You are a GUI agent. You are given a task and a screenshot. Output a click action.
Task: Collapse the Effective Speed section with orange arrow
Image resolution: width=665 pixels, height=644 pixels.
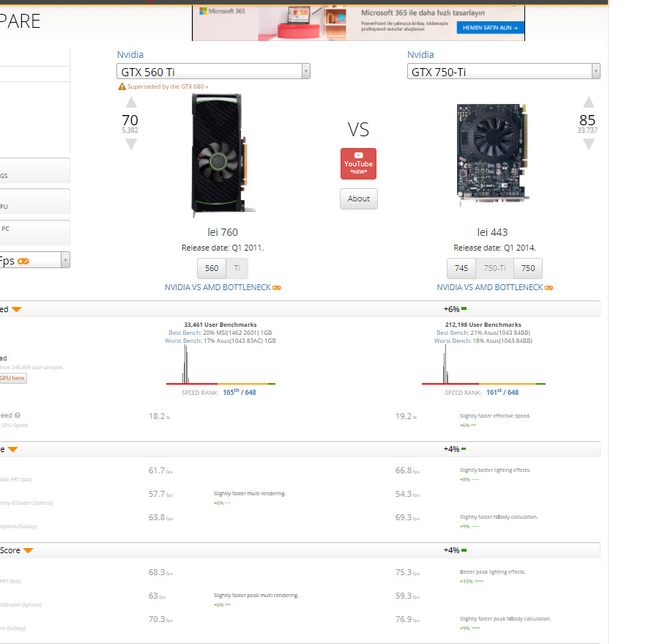pos(17,309)
